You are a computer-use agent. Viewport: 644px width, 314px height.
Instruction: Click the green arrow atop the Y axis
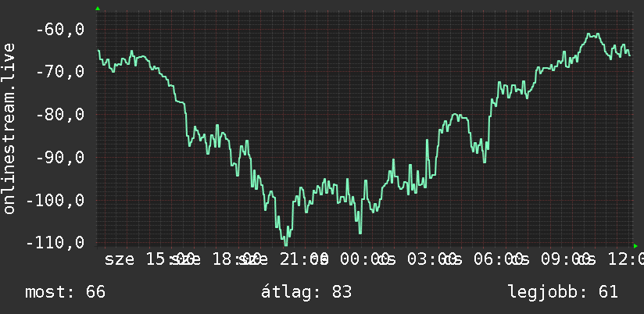coord(98,9)
